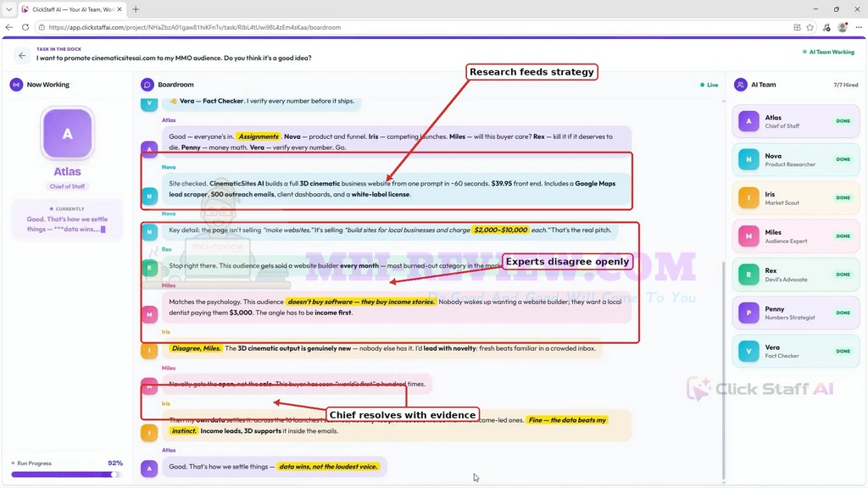Click the Chief of Staff badge under Atlas
Image resolution: width=868 pixels, height=488 pixels.
(x=67, y=186)
